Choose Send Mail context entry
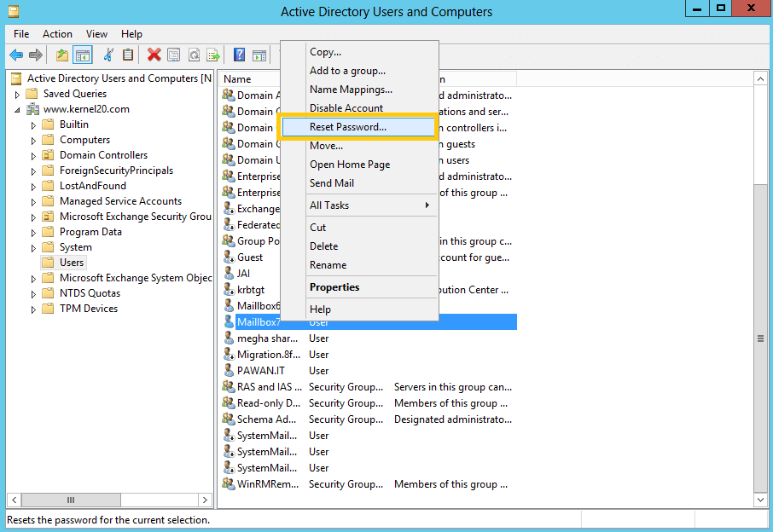773x532 pixels. (x=359, y=183)
